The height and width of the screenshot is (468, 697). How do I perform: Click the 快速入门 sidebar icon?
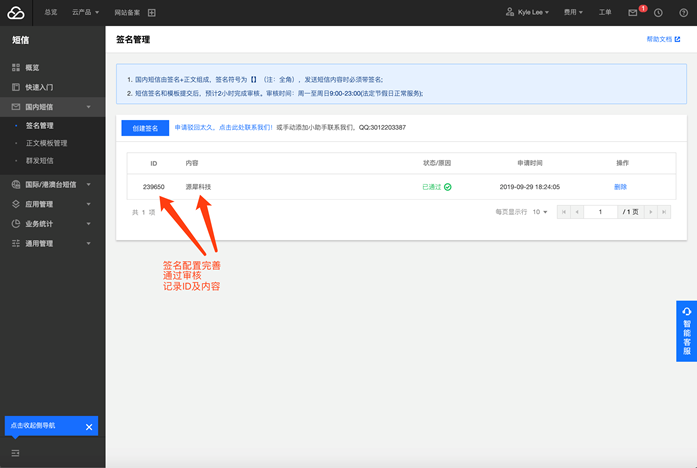point(16,87)
